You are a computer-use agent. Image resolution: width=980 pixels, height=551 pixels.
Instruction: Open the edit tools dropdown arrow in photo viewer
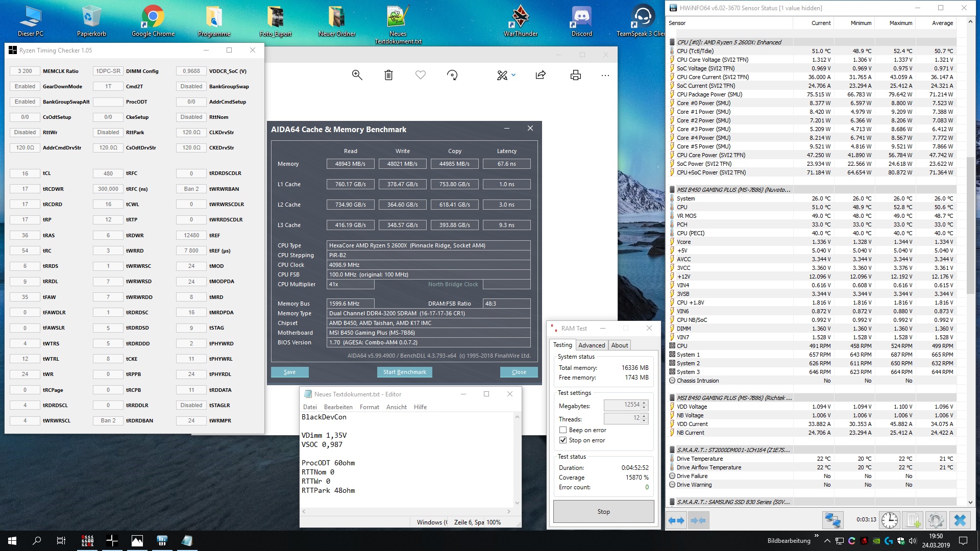(513, 75)
